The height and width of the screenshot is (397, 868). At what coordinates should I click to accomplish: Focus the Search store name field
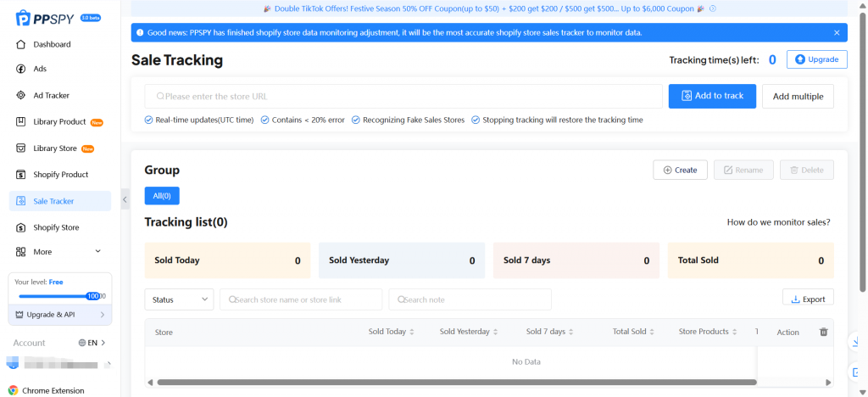click(301, 299)
